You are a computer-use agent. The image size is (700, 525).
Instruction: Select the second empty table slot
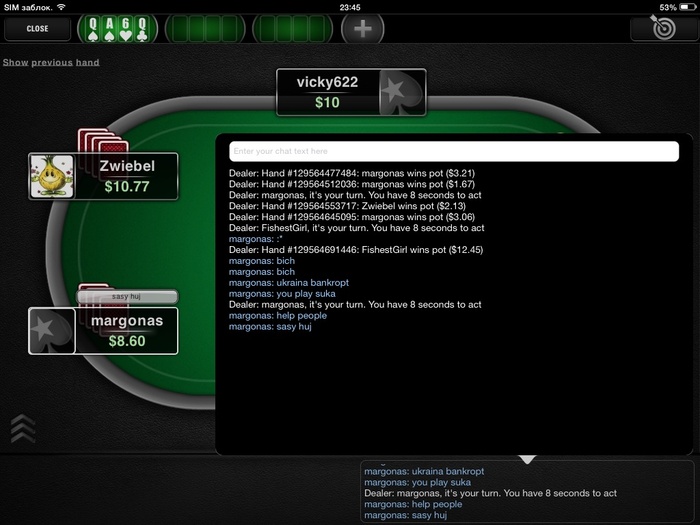(x=205, y=29)
